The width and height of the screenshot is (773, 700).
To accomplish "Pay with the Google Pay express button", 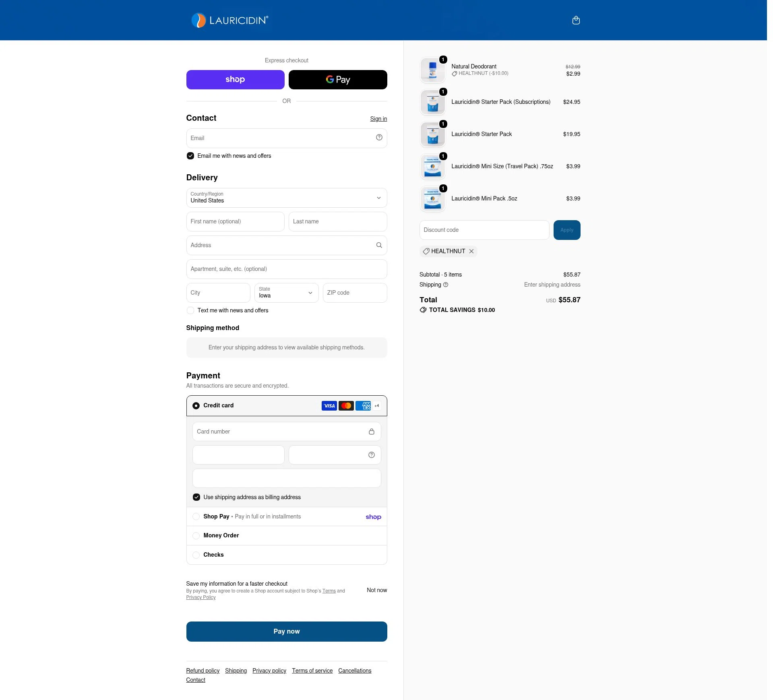I will tap(337, 80).
